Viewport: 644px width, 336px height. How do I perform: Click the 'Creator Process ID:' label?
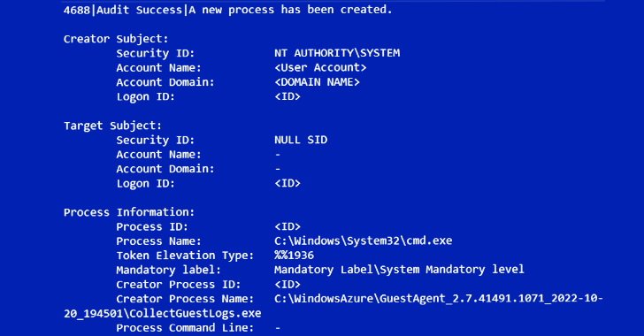(x=179, y=285)
